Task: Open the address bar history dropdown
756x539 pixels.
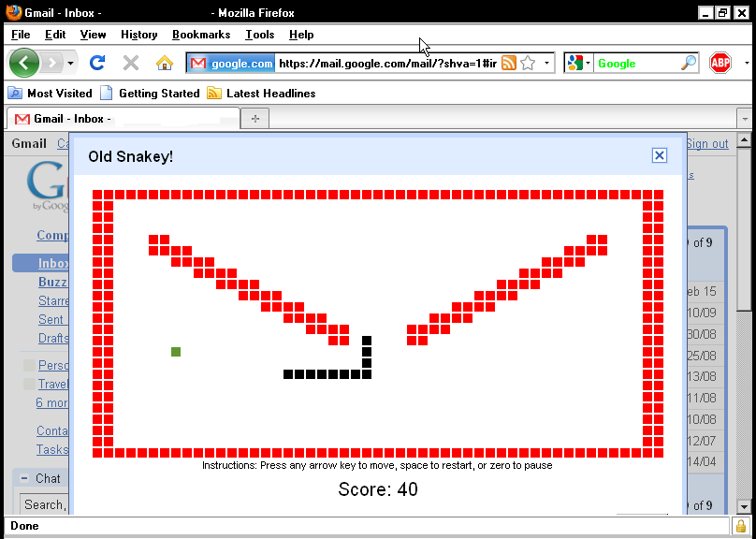Action: tap(547, 63)
